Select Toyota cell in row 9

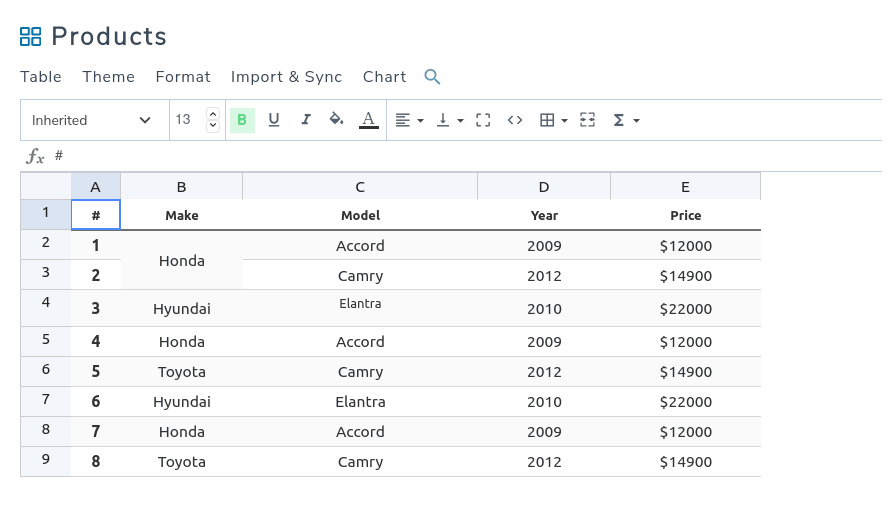(181, 461)
